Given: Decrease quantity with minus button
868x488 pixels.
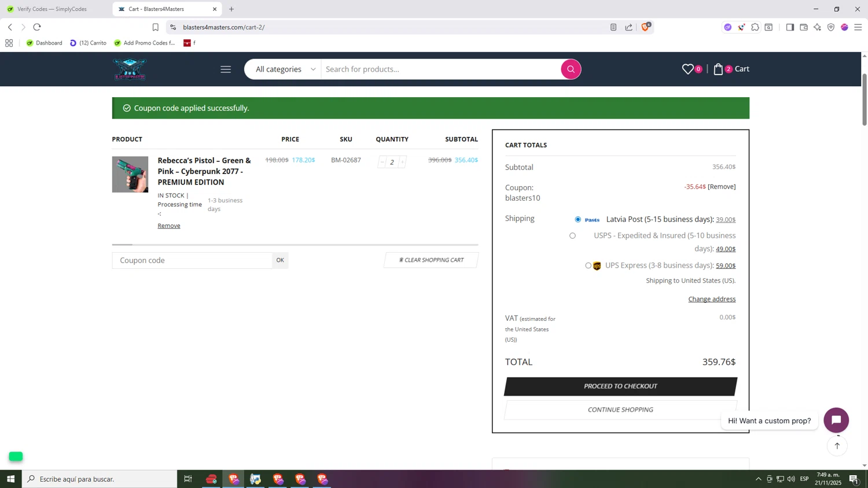Looking at the screenshot, I should click(382, 162).
